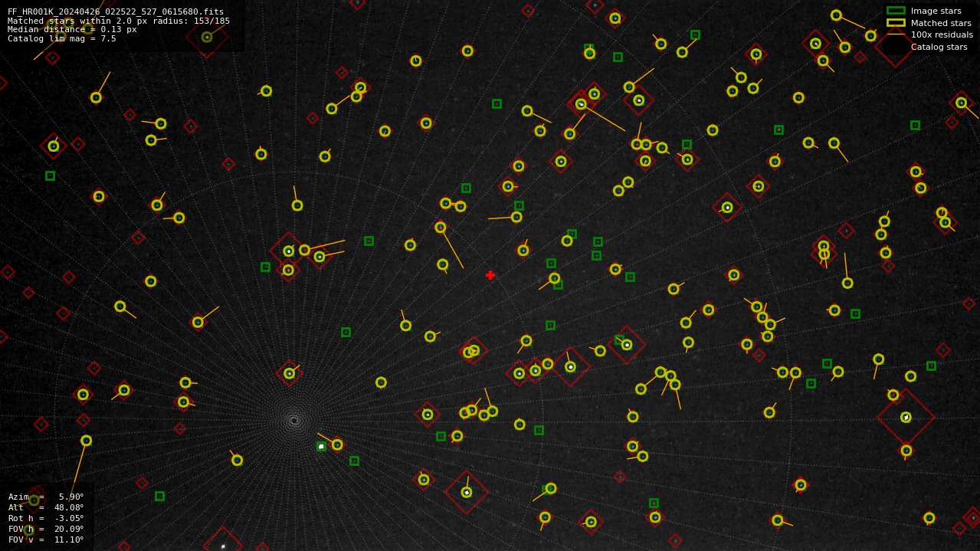
Task: Click the 'Rot h = -3.05°' readout
Action: [x=46, y=518]
